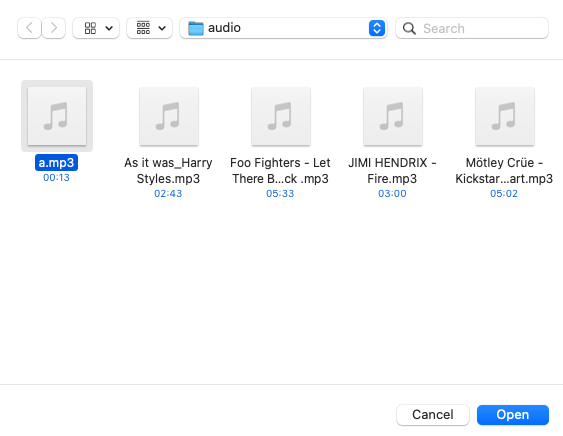This screenshot has height=436, width=563.
Task: Select the As it was_Harry Styles.mp3 thumbnail
Action: 169,116
